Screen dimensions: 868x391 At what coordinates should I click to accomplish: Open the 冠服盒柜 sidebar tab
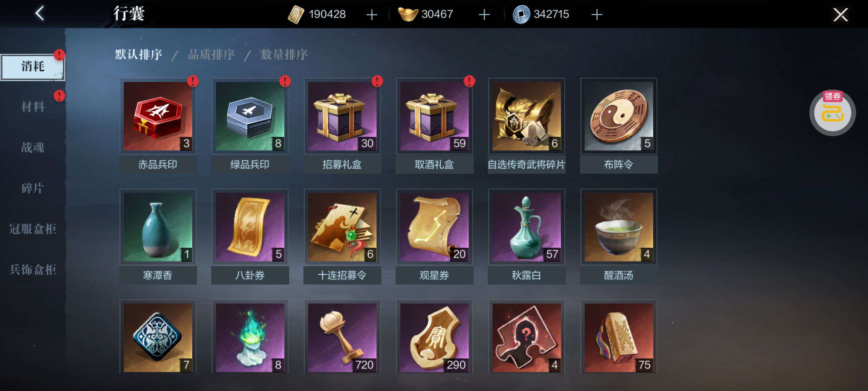tap(33, 229)
